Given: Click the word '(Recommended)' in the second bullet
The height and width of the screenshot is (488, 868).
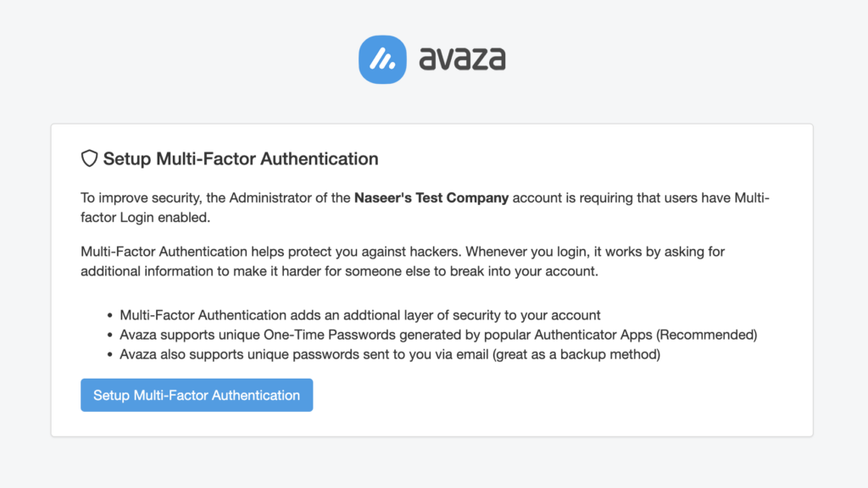Looking at the screenshot, I should [711, 335].
